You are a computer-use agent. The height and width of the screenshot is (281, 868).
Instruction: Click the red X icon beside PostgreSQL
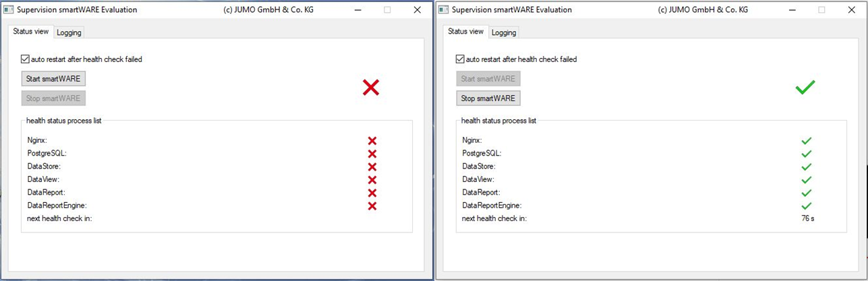pyautogui.click(x=372, y=154)
